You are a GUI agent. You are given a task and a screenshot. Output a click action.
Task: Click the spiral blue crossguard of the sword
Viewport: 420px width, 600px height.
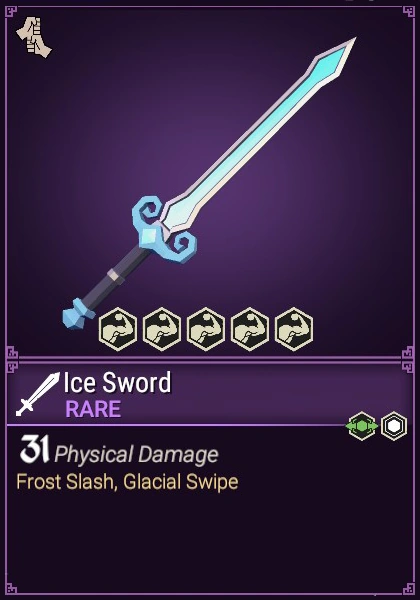click(x=164, y=230)
